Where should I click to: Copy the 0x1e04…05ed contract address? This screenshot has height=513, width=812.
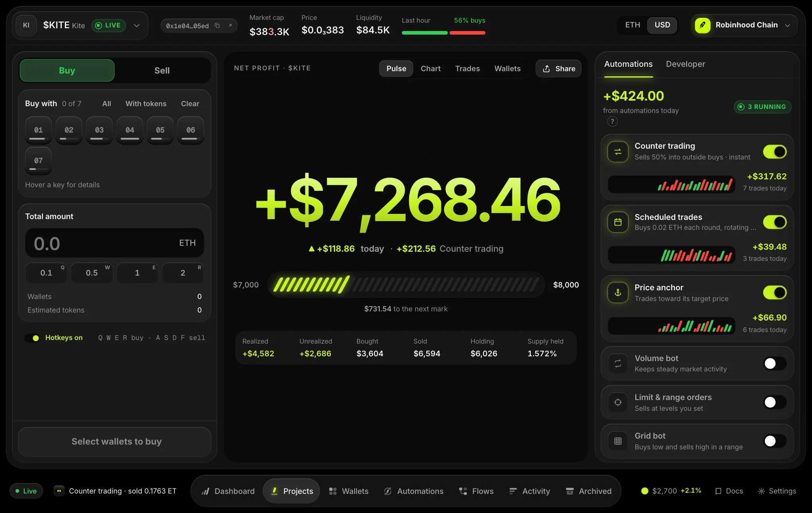pos(217,25)
